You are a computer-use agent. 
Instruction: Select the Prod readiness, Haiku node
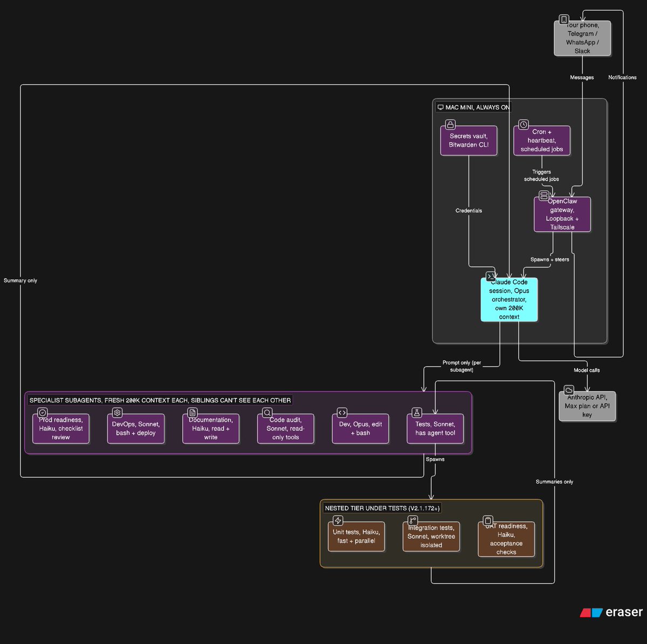point(61,428)
